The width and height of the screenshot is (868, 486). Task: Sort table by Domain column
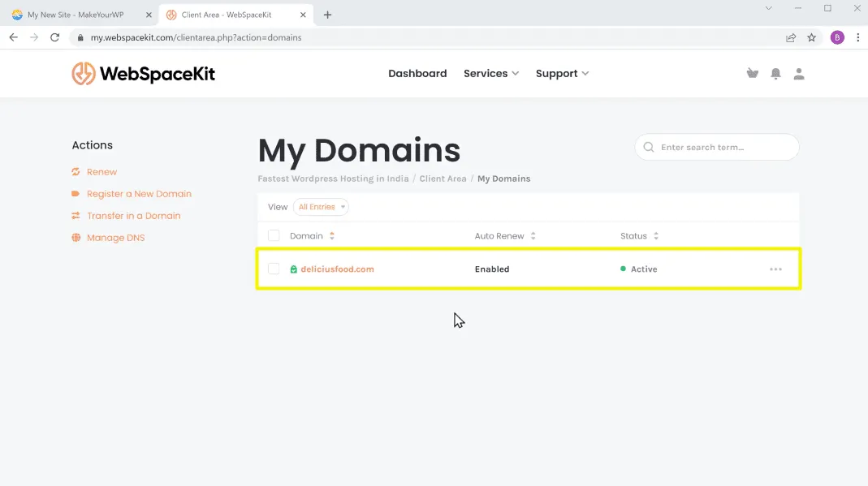click(312, 236)
